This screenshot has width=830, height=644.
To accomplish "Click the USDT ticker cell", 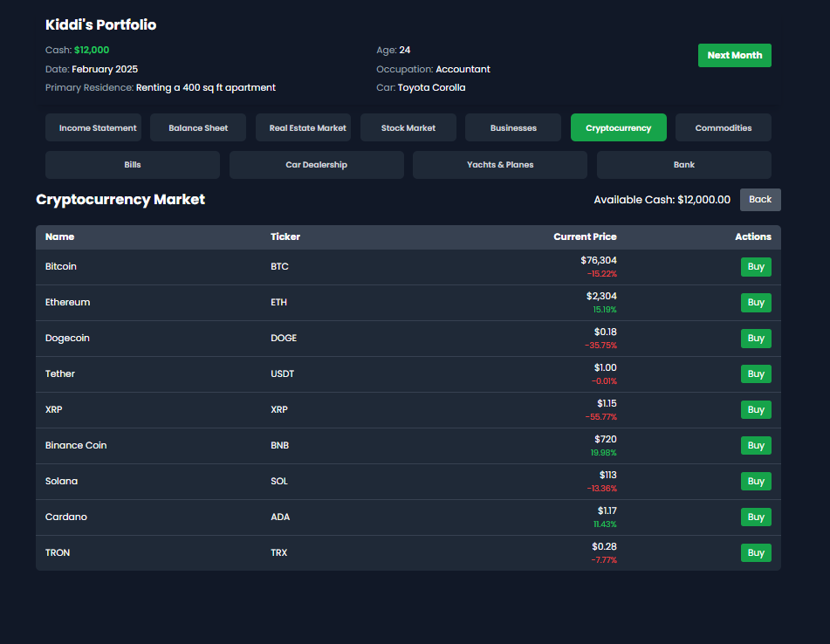I will coord(282,373).
